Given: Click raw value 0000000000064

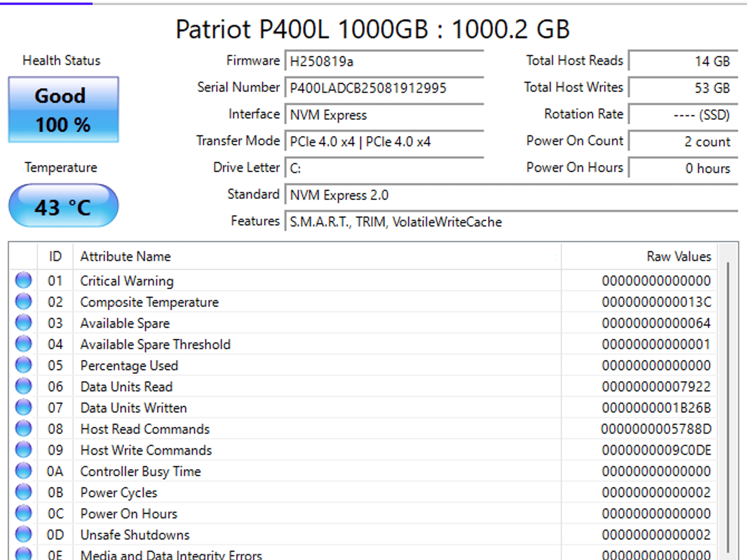Looking at the screenshot, I should coord(656,323).
